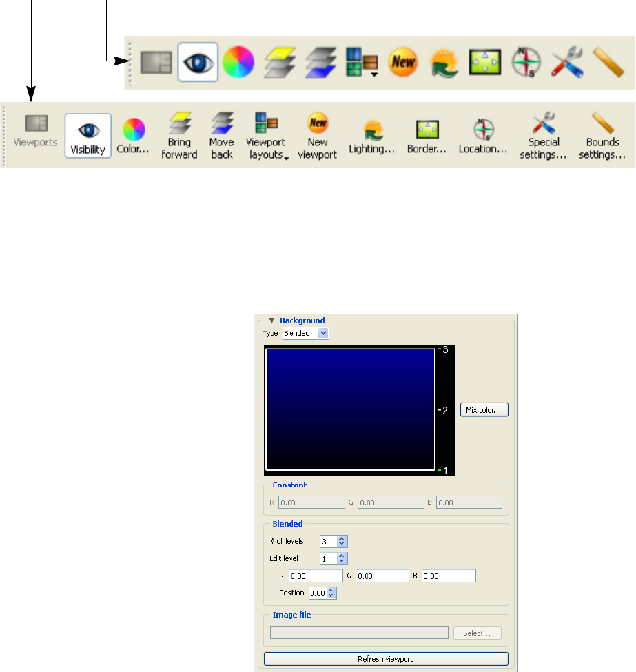This screenshot has height=672, width=636.
Task: Click the dotted grip of the labeled toolbar
Action: (4, 136)
